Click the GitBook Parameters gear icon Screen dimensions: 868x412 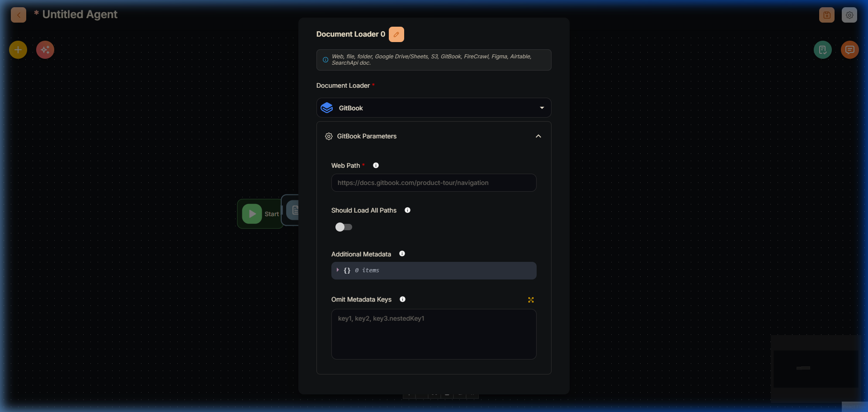(x=329, y=136)
